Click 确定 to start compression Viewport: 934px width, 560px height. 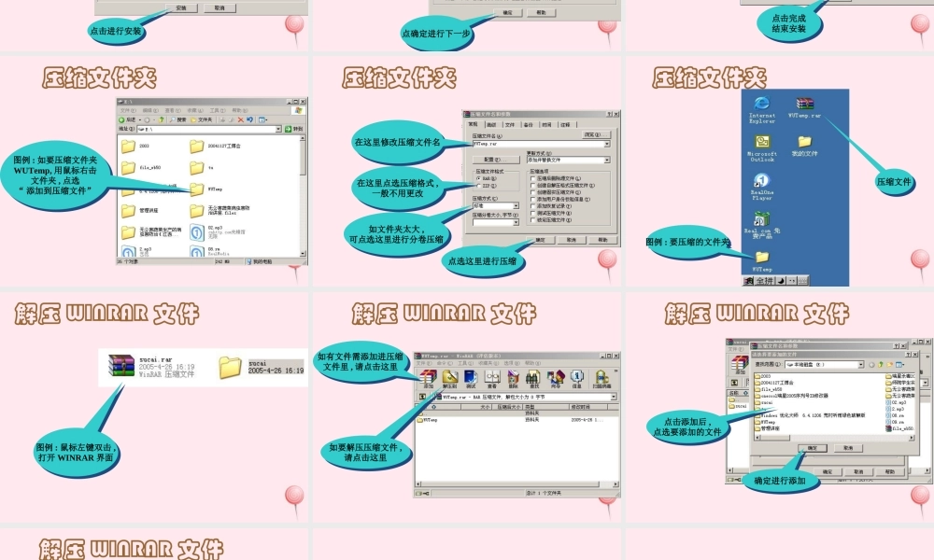coord(540,240)
